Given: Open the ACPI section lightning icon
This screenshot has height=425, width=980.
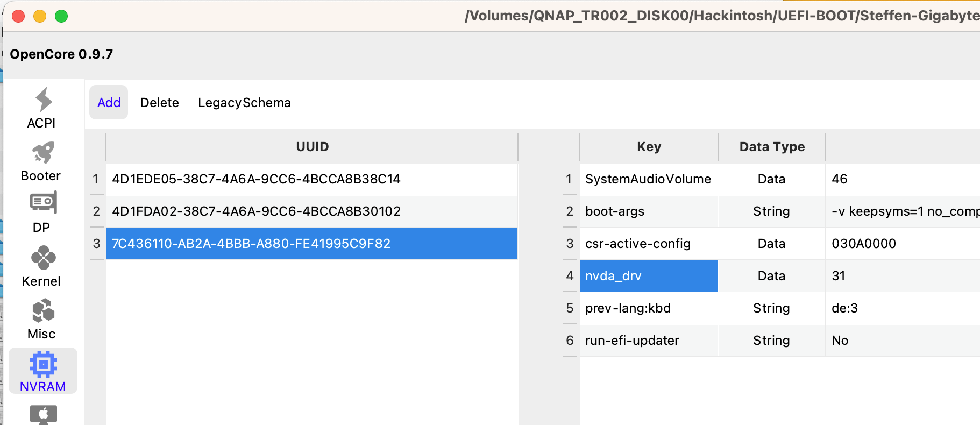Looking at the screenshot, I should click(42, 100).
